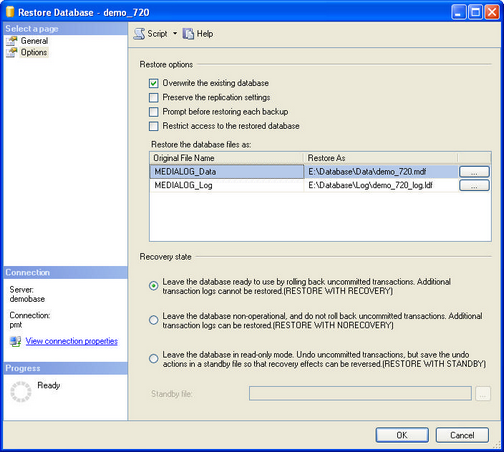This screenshot has height=452, width=504.
Task: Browse restore path for MEDIALOG_Data
Action: [474, 172]
